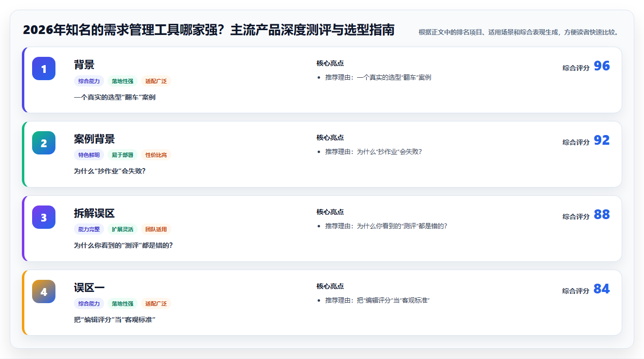Image resolution: width=644 pixels, height=359 pixels.
Task: Click the 落地性强 tag in 误区一 card
Action: pyautogui.click(x=123, y=304)
